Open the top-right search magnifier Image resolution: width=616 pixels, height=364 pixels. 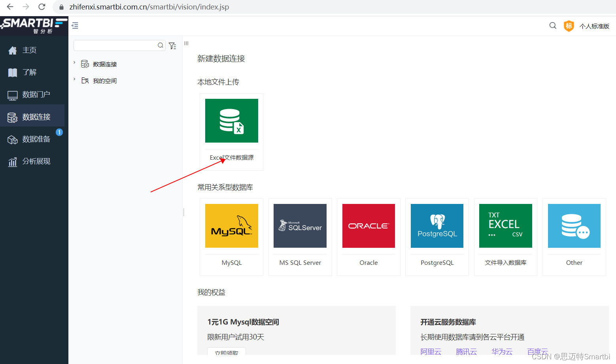click(553, 26)
